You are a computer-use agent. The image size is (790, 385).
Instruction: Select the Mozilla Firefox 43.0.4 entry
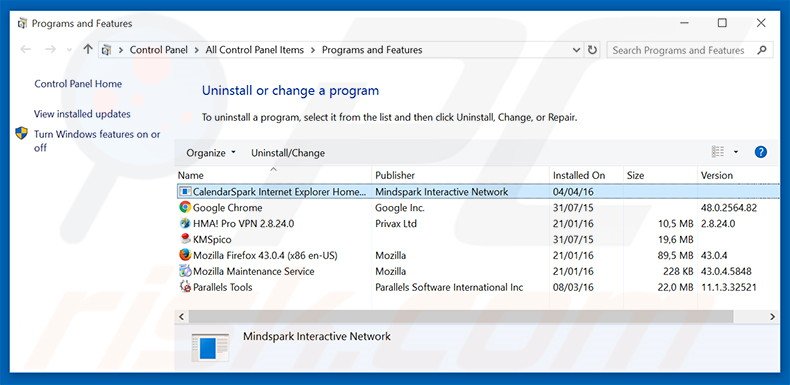478,255
